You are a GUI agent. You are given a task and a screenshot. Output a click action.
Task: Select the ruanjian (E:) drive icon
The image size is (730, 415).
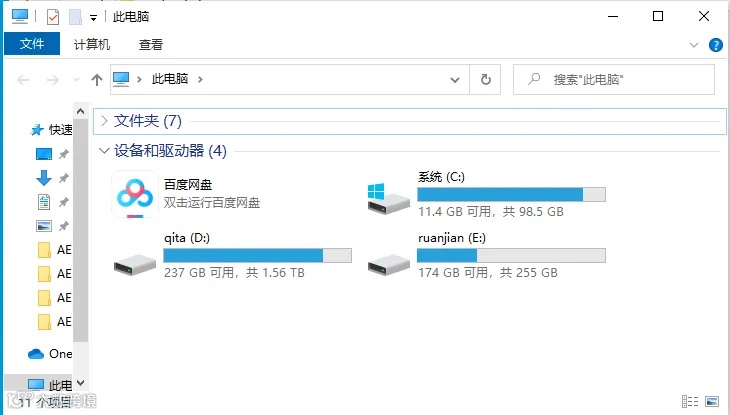tap(389, 264)
